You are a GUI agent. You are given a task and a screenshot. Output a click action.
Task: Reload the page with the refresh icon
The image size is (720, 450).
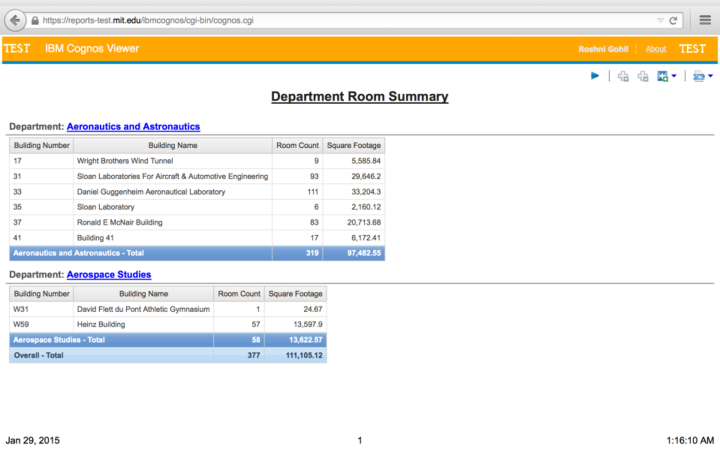674,20
